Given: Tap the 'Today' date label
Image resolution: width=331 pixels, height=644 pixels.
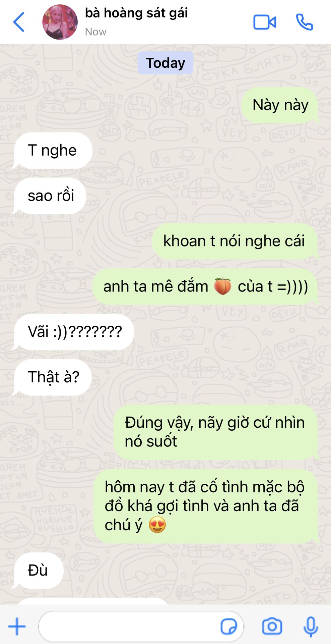Looking at the screenshot, I should point(165,63).
